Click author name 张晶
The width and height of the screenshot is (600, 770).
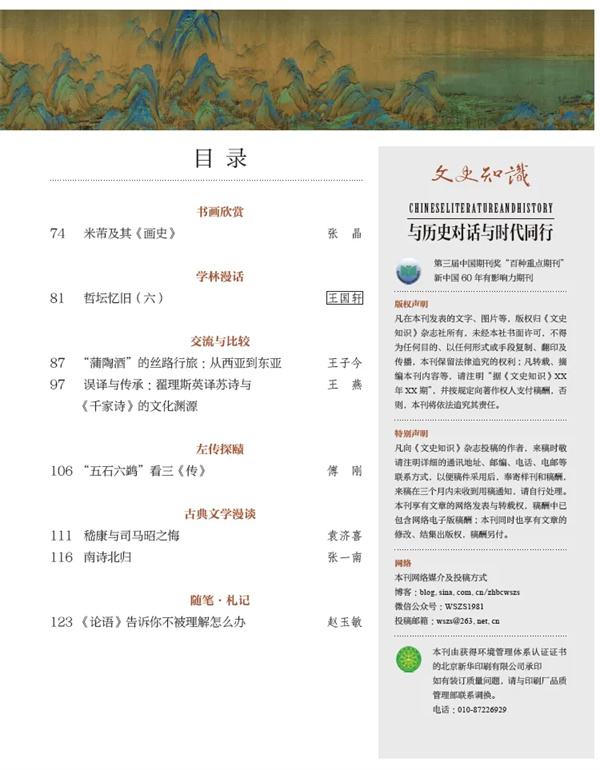[x=345, y=233]
